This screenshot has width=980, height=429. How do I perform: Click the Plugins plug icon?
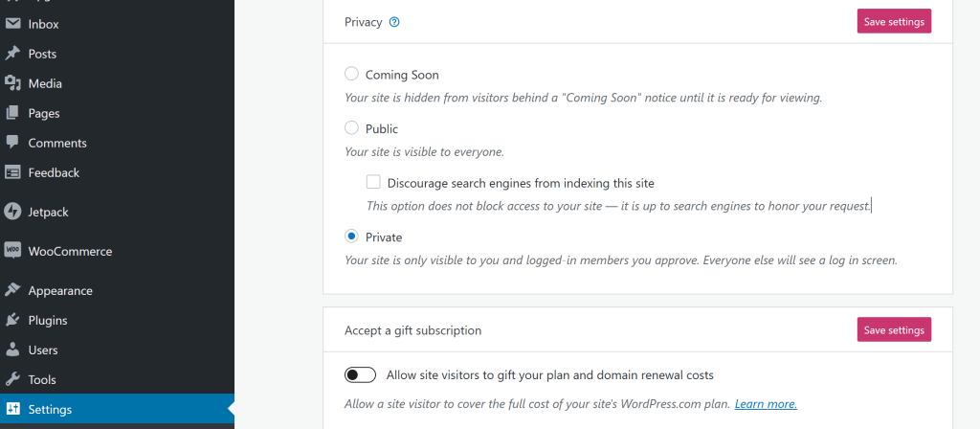click(13, 320)
